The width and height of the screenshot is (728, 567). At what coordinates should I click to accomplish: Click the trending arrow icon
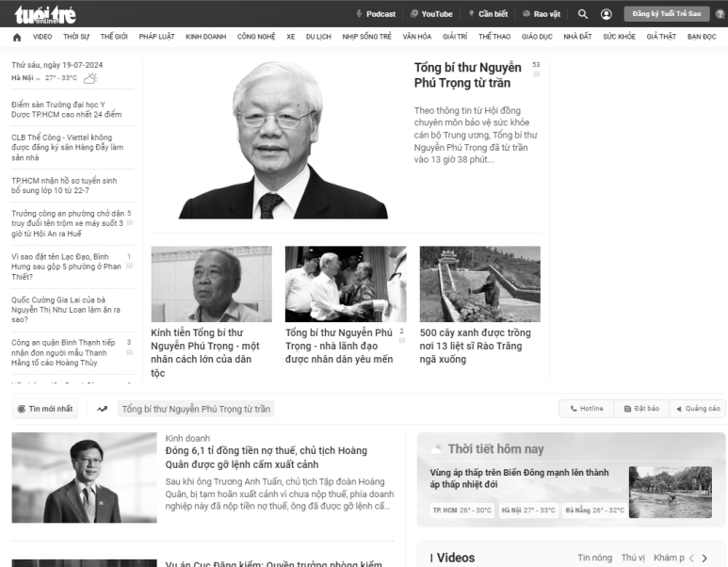pyautogui.click(x=102, y=409)
